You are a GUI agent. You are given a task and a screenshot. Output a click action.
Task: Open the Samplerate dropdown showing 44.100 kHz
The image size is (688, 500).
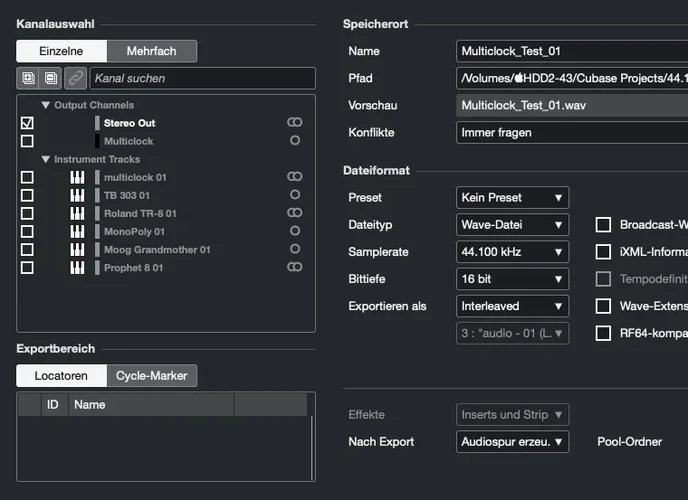(512, 252)
